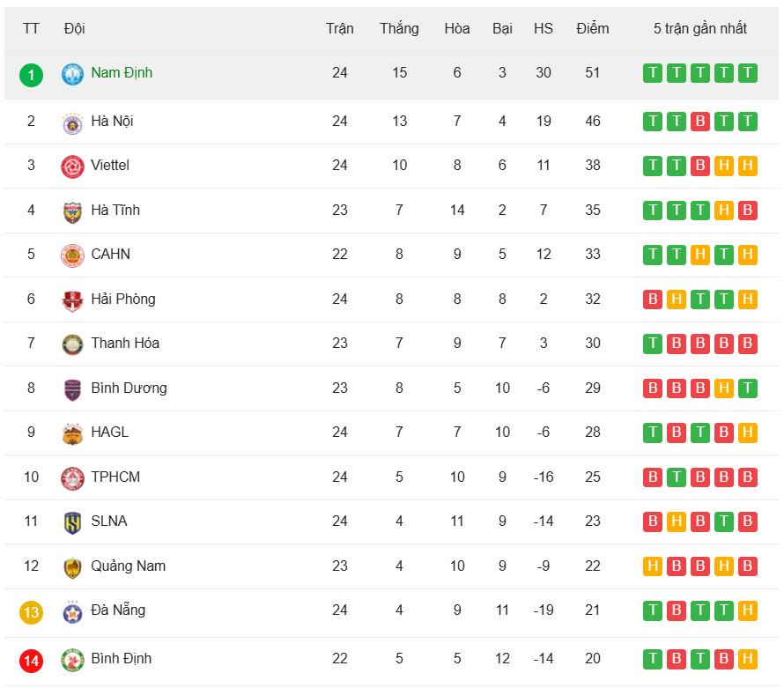Click Hà Nội's red B result badge
This screenshot has height=688, width=784.
[x=700, y=121]
